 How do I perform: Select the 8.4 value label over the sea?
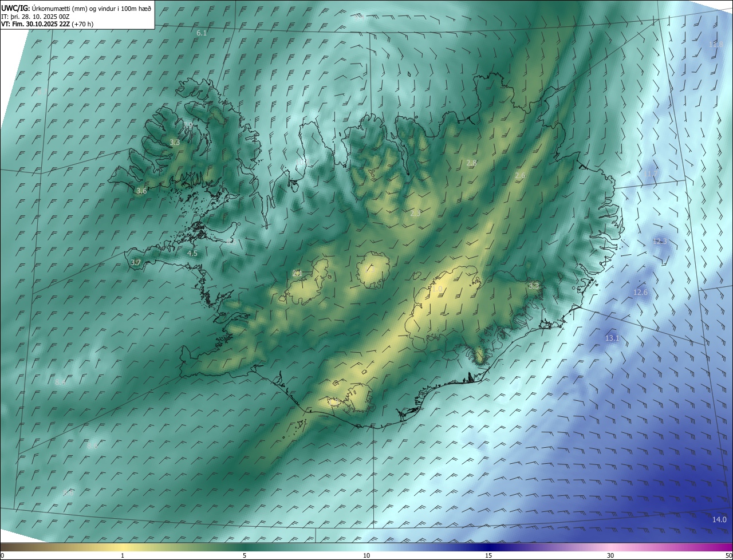(x=61, y=382)
